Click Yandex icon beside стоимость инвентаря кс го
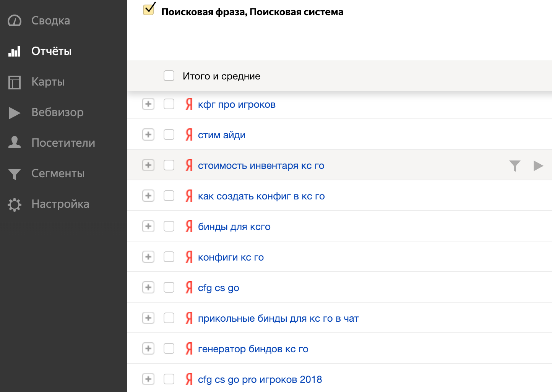This screenshot has height=392, width=552. [189, 165]
